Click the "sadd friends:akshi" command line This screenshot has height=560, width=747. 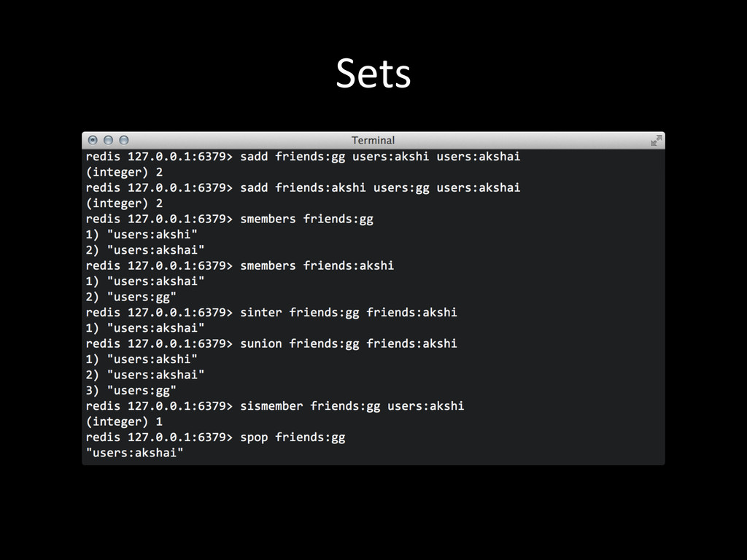(379, 187)
